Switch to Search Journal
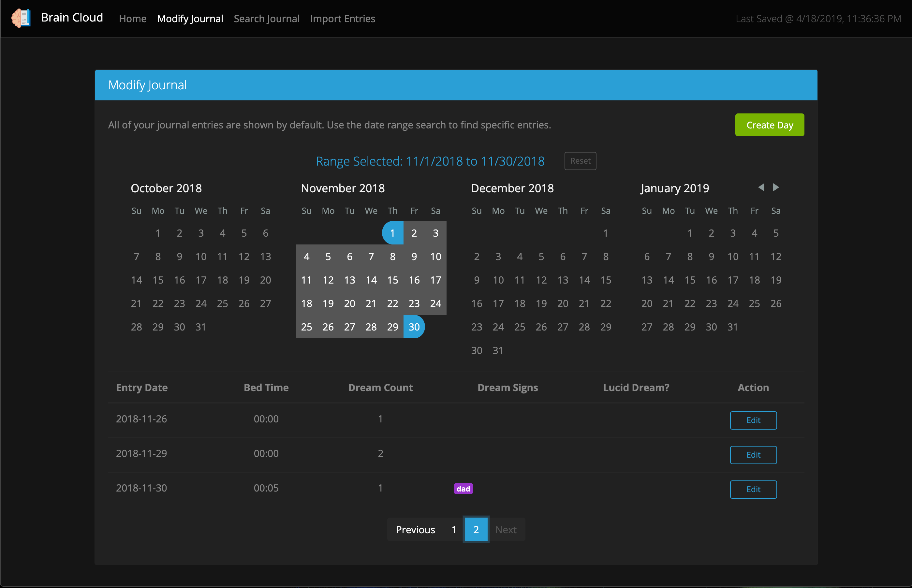The width and height of the screenshot is (912, 588). point(266,18)
